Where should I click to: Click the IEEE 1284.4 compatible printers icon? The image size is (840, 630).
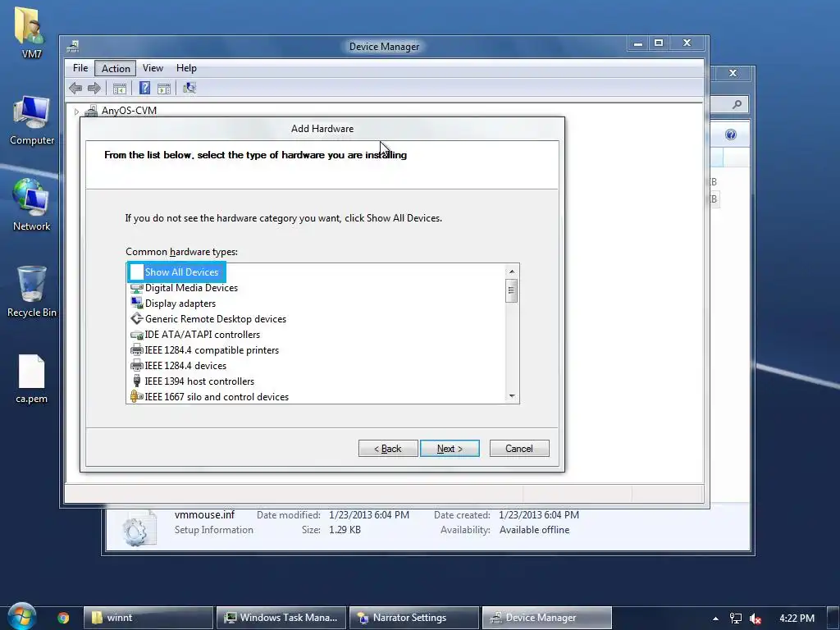click(x=137, y=350)
